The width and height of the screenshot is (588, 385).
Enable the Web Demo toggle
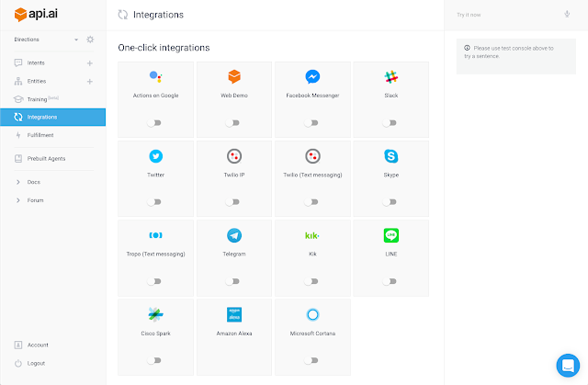[232, 122]
